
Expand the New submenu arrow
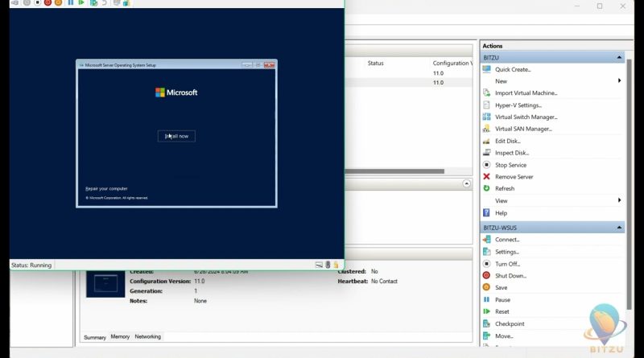coord(619,81)
